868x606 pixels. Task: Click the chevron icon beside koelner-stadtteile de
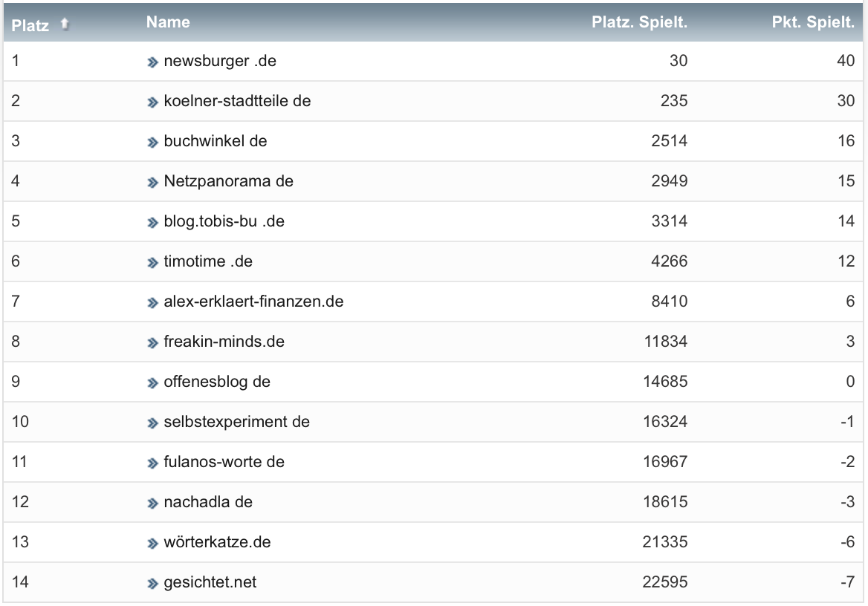coord(153,102)
